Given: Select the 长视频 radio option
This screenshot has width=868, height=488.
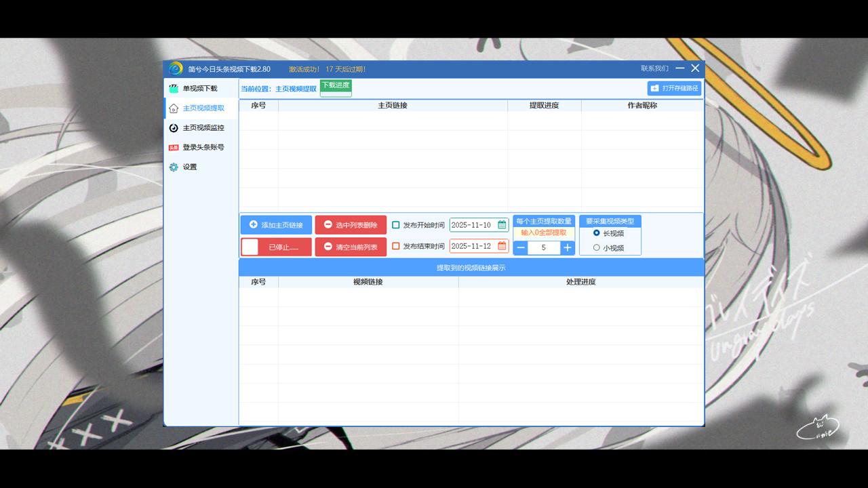Looking at the screenshot, I should [x=597, y=233].
